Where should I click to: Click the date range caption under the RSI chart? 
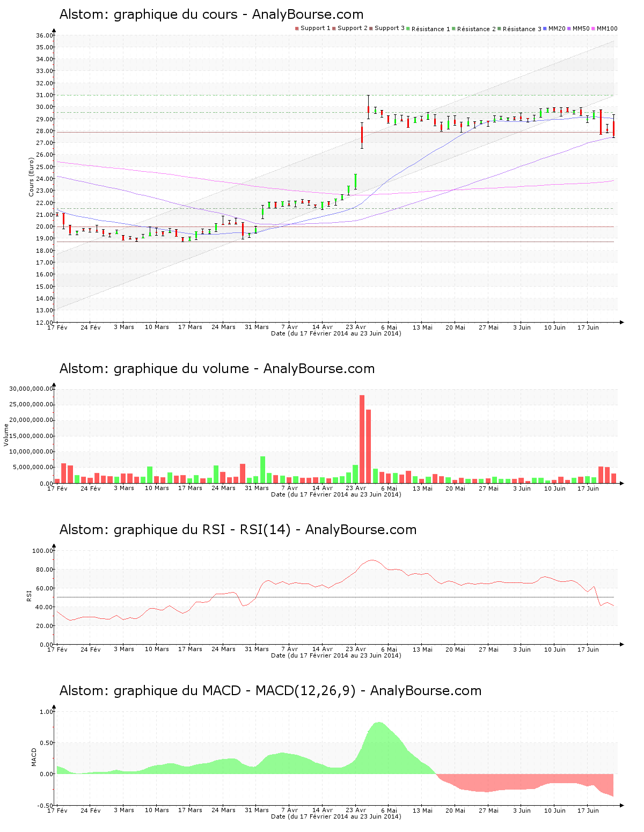tap(336, 655)
